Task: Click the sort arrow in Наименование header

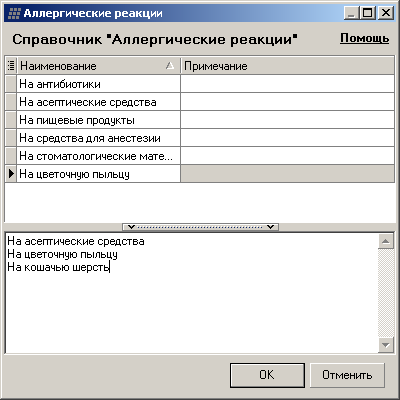Action: (170, 65)
